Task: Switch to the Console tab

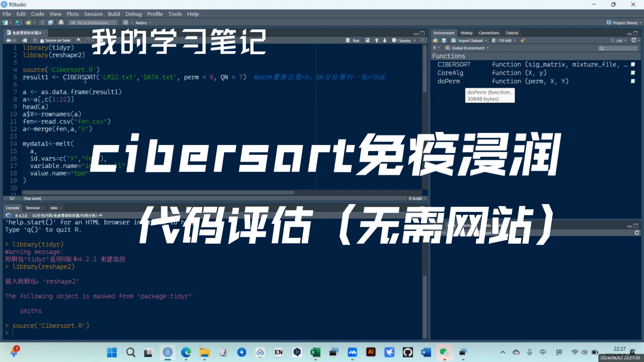Action: (12, 208)
